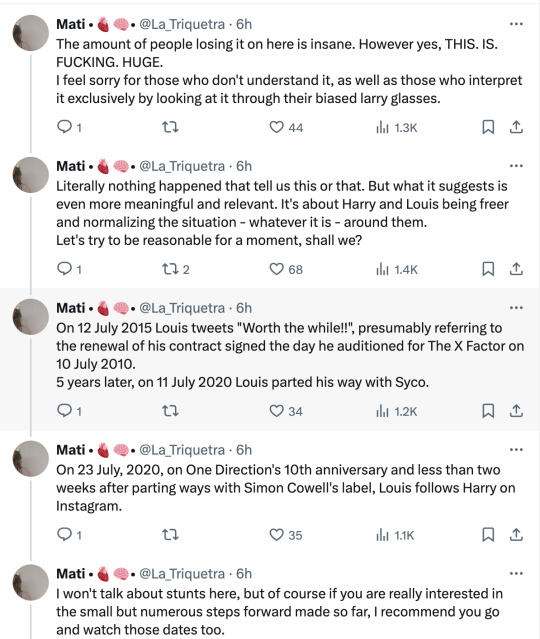Bookmark the 'Literally nothing happened' tweet

pos(488,269)
